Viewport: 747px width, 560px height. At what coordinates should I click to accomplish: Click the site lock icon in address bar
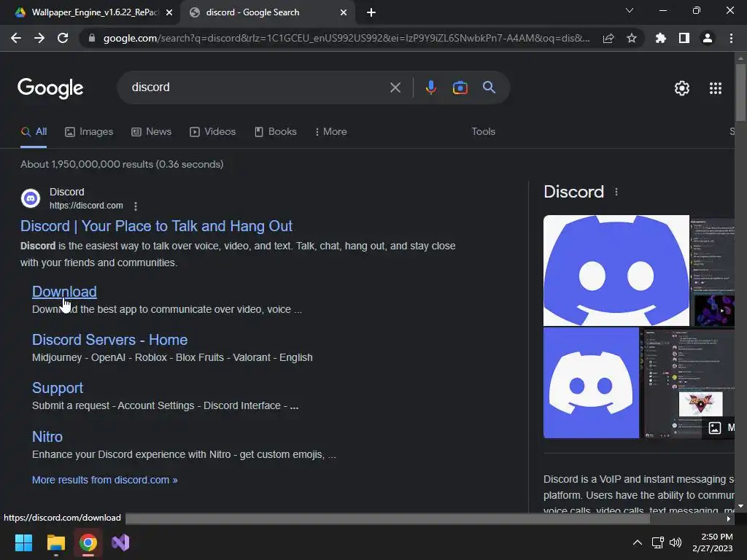92,38
